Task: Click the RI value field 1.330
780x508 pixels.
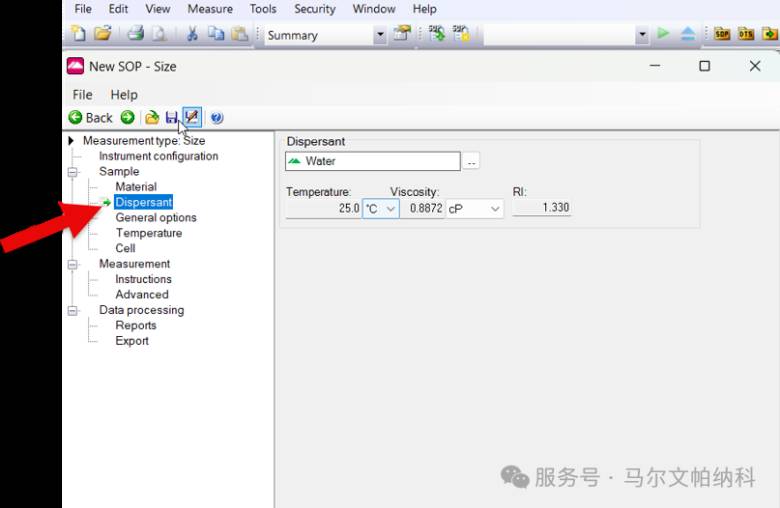Action: 542,207
